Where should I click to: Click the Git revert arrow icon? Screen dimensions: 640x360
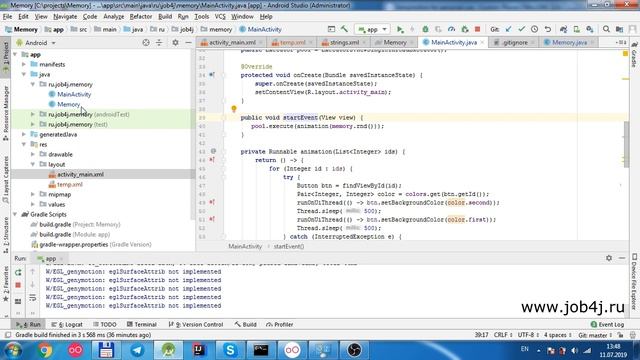point(548,29)
